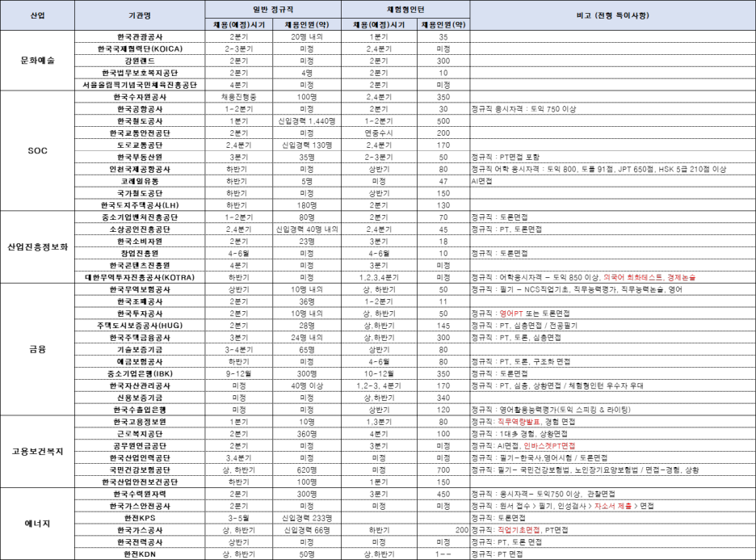756x560 pixels.
Task: Click the 체험형인턴 group header
Action: click(405, 10)
